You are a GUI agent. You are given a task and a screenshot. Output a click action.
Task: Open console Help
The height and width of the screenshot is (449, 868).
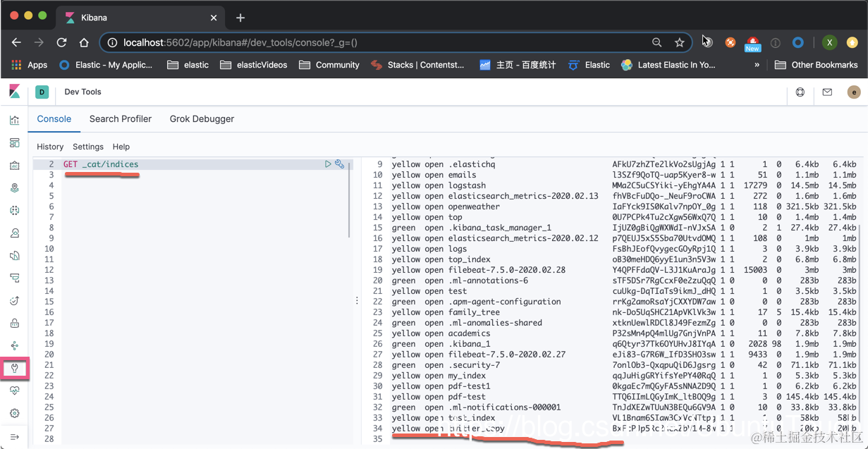pyautogui.click(x=121, y=147)
